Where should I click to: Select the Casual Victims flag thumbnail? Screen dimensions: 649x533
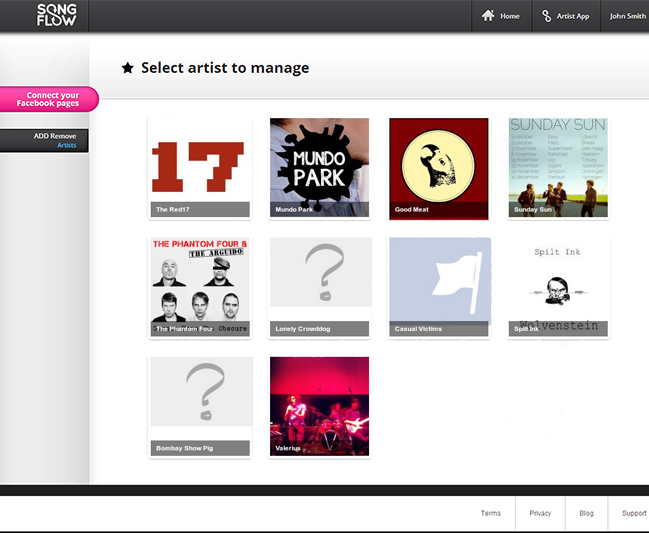click(439, 287)
